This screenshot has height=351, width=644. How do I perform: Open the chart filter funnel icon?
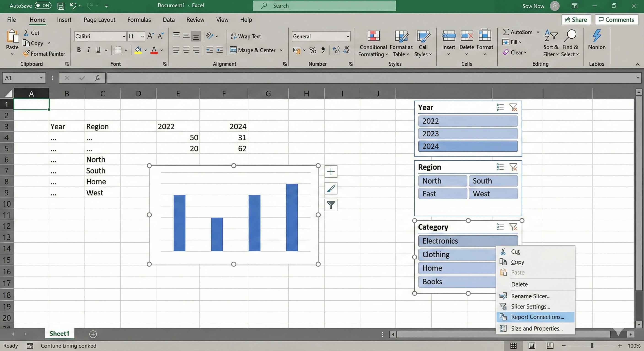click(331, 205)
